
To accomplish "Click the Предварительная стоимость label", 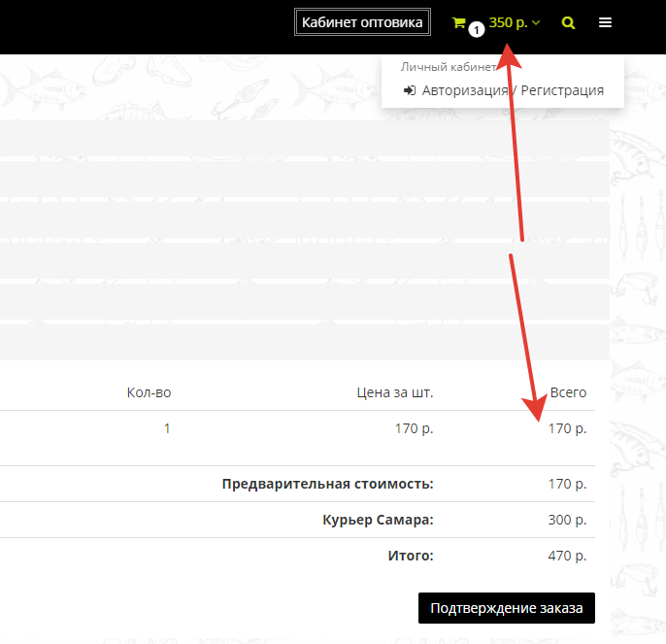I will [x=327, y=484].
